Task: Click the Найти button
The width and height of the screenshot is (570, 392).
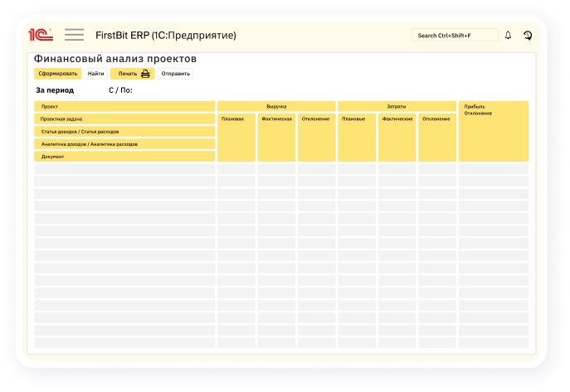Action: [96, 74]
